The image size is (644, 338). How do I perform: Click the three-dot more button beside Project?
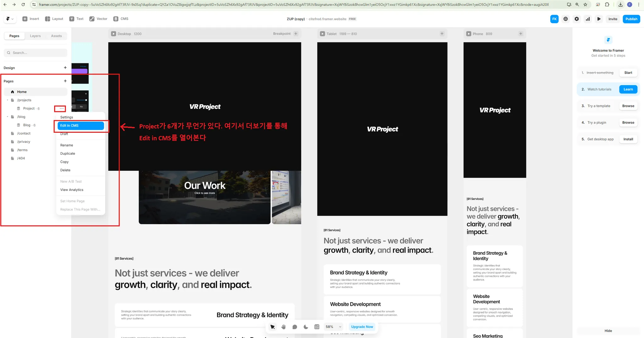[61, 108]
